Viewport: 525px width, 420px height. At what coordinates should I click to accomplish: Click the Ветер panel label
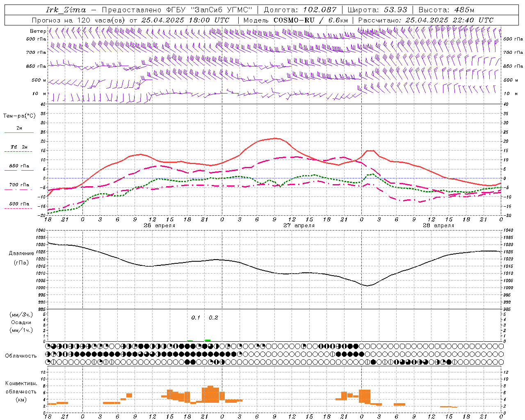pos(38,31)
